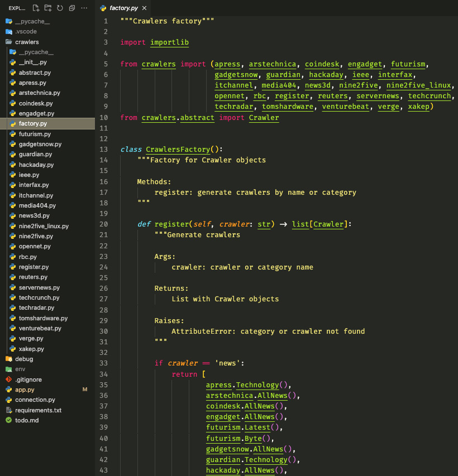This screenshot has height=476, width=458.
Task: Open itchannel.py in the Explorer
Action: [x=47, y=195]
